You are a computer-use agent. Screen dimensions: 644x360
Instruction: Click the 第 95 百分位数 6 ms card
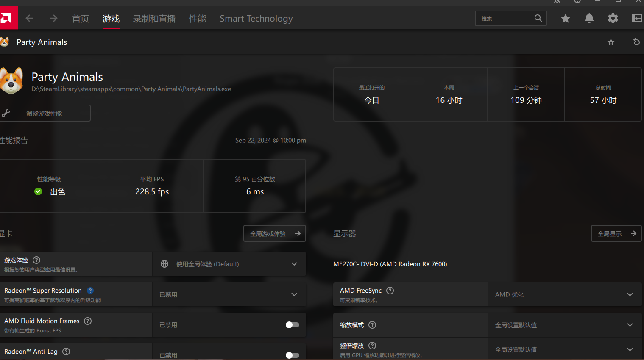[255, 186]
